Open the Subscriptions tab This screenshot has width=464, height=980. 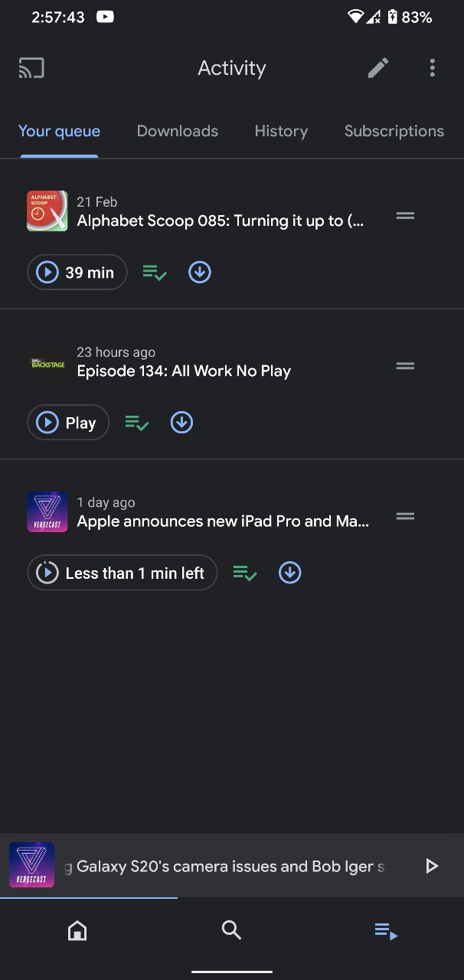[394, 131]
